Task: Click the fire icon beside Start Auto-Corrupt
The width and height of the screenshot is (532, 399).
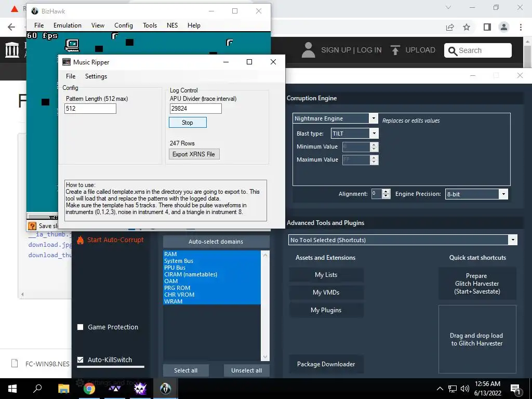Action: [80, 240]
